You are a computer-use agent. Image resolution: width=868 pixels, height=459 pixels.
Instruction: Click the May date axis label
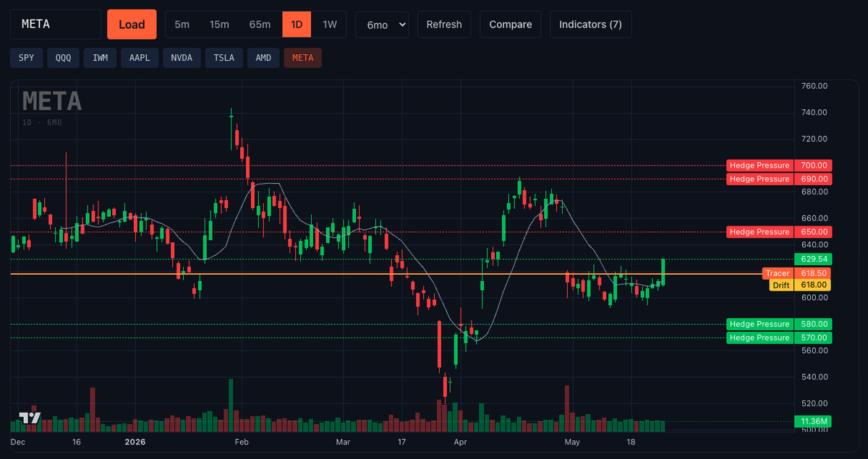tap(572, 441)
